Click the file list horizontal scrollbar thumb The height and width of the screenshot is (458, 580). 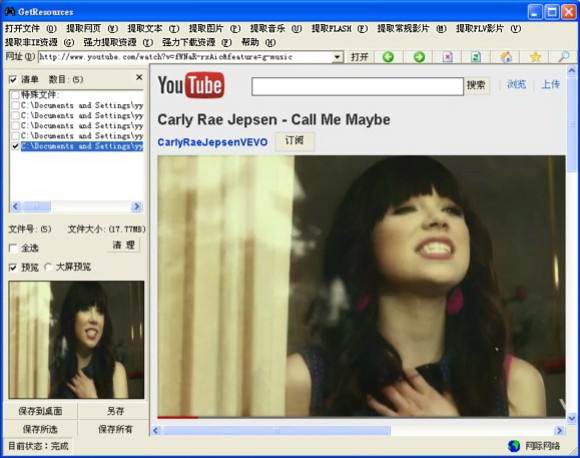[x=37, y=206]
